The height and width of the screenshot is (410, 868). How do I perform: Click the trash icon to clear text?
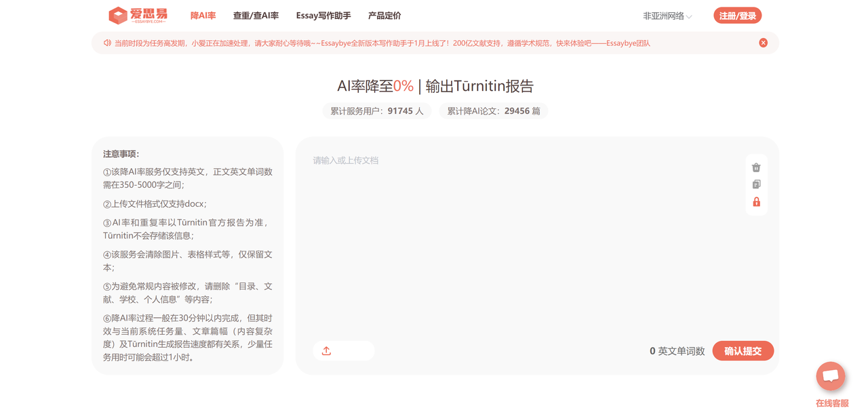(x=756, y=167)
